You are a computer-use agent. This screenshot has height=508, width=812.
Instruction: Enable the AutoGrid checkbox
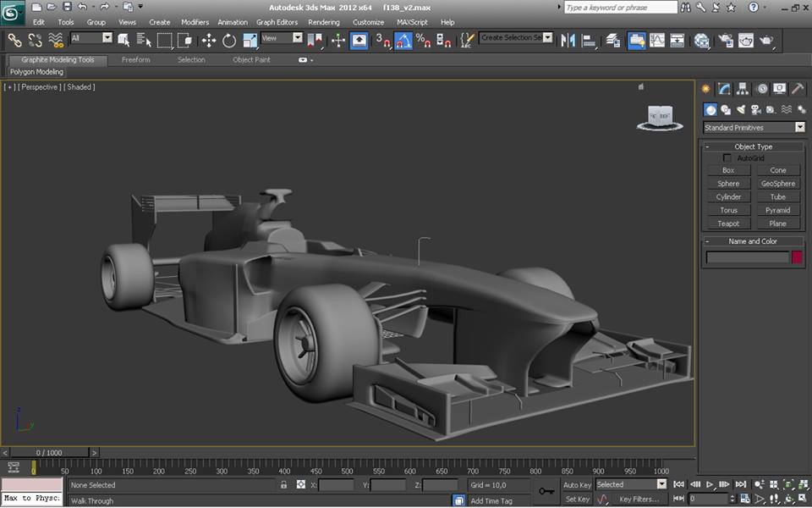[727, 157]
